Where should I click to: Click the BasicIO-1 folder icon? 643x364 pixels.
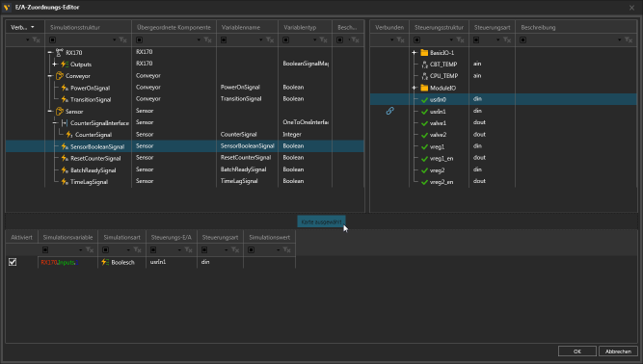424,52
